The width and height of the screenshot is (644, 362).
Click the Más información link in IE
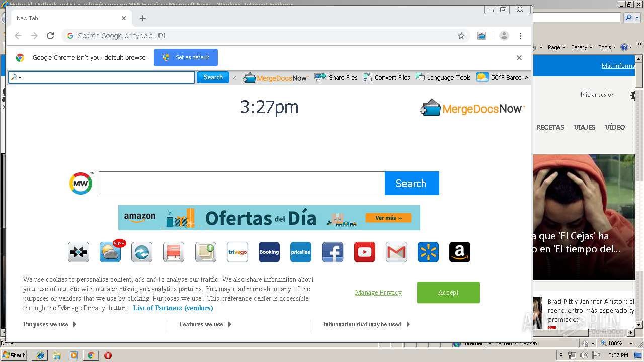(618, 66)
